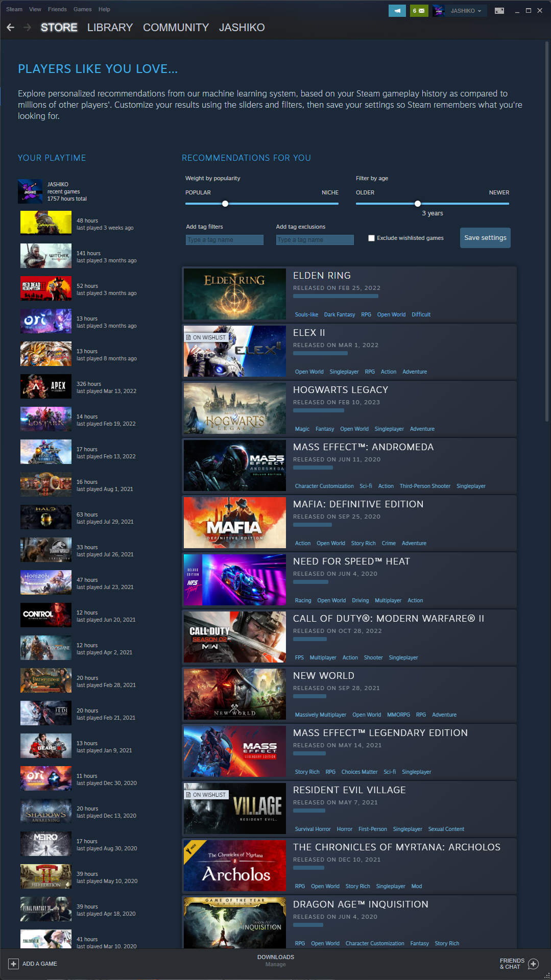Open the Cyberpunk game icon with 48 hours
The height and width of the screenshot is (980, 551).
click(46, 223)
